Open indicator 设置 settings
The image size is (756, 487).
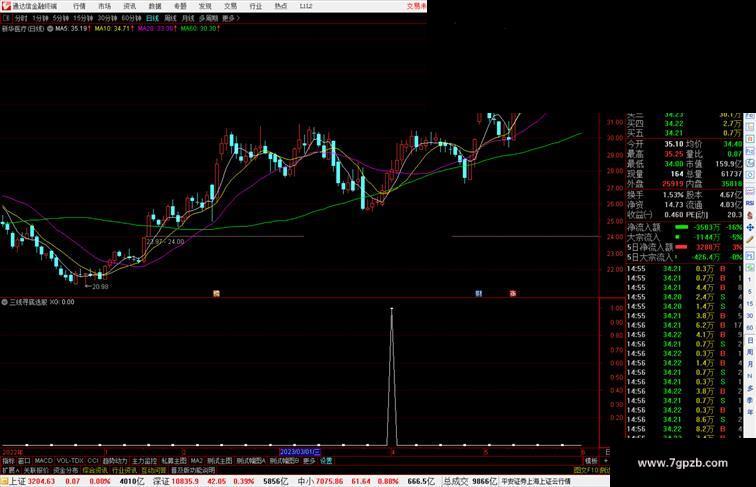tap(326, 461)
